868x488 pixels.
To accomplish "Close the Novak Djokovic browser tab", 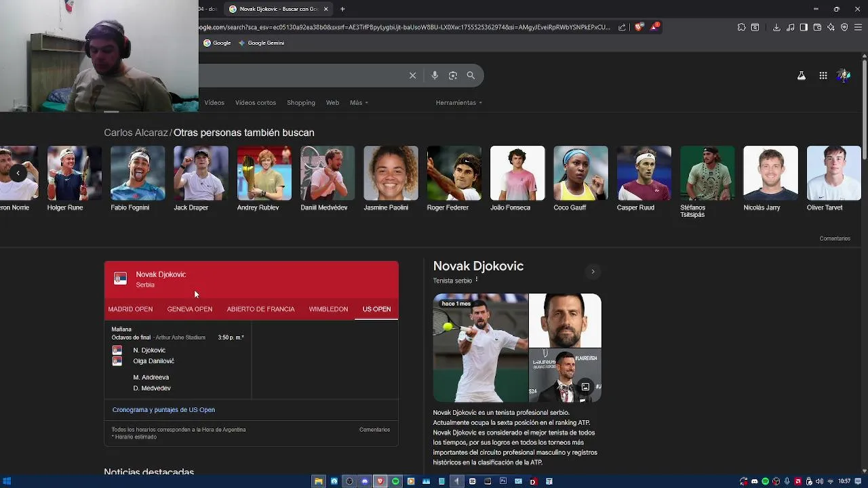I will (x=325, y=9).
